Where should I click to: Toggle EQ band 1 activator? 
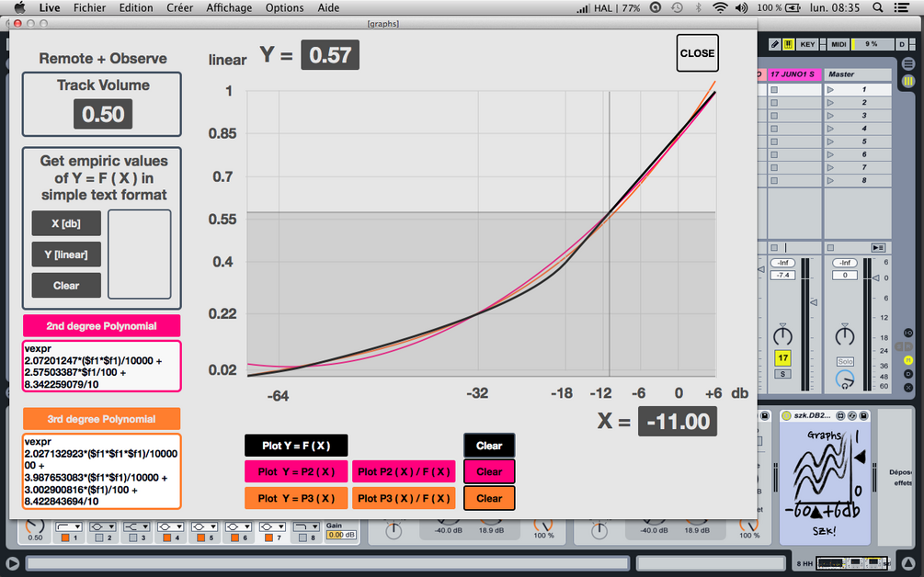(65, 537)
